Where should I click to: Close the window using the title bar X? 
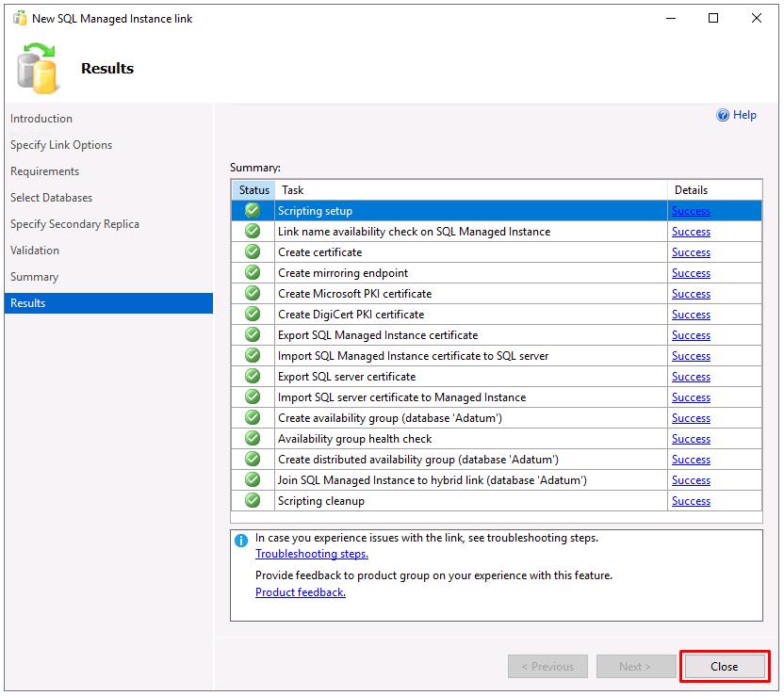(757, 19)
